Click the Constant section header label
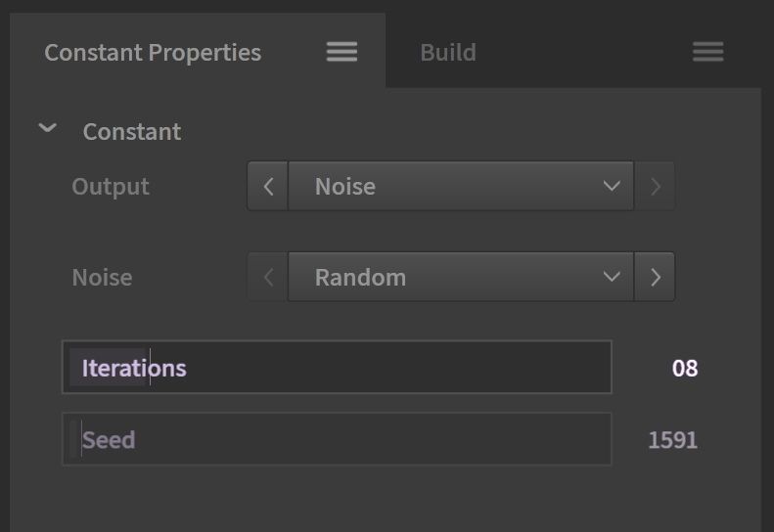The height and width of the screenshot is (532, 774). point(132,132)
